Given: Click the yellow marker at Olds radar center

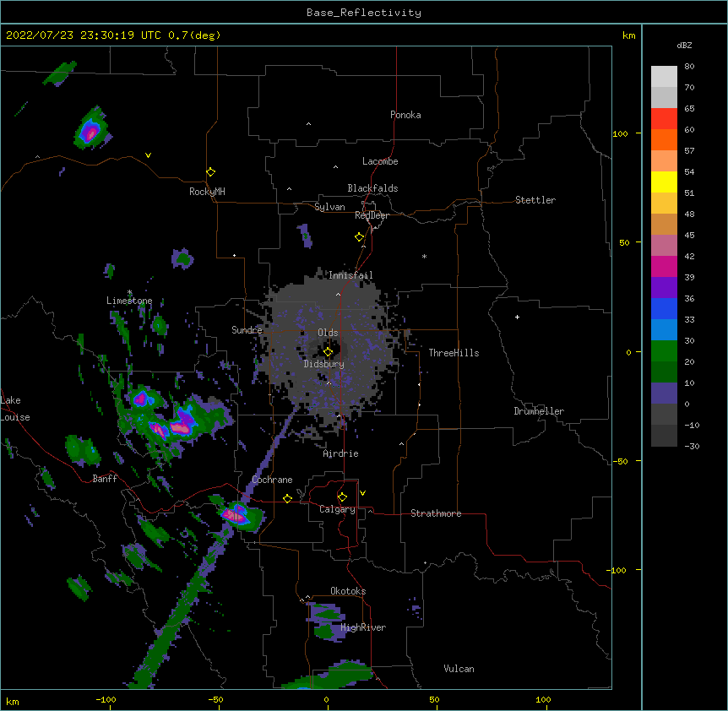Looking at the screenshot, I should [x=328, y=352].
